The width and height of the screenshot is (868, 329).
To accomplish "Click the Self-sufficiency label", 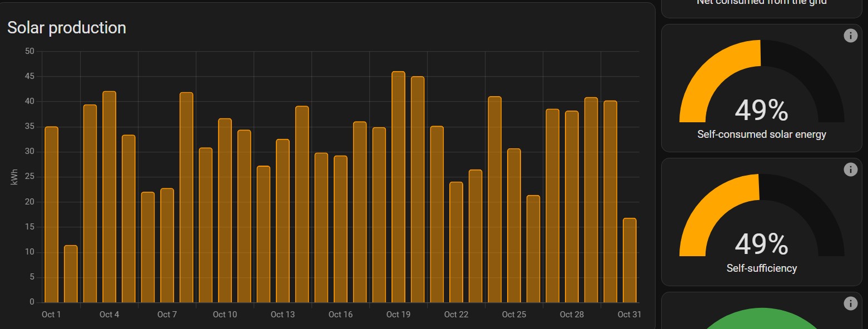I will pyautogui.click(x=762, y=268).
